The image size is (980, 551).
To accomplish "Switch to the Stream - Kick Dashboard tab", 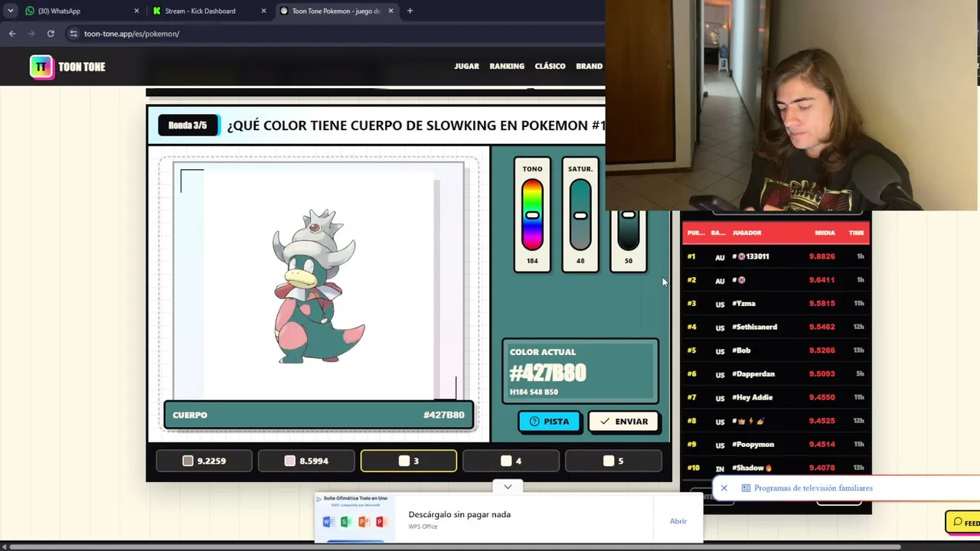I will tap(210, 11).
